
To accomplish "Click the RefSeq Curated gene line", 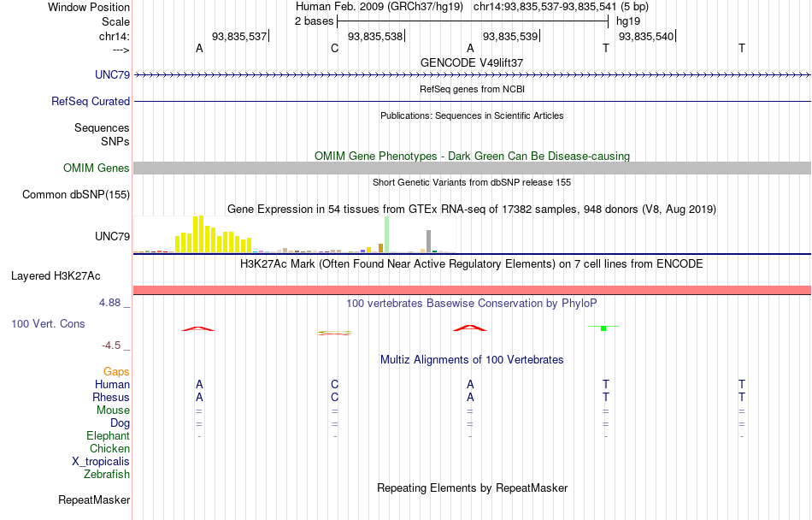I will [x=472, y=101].
